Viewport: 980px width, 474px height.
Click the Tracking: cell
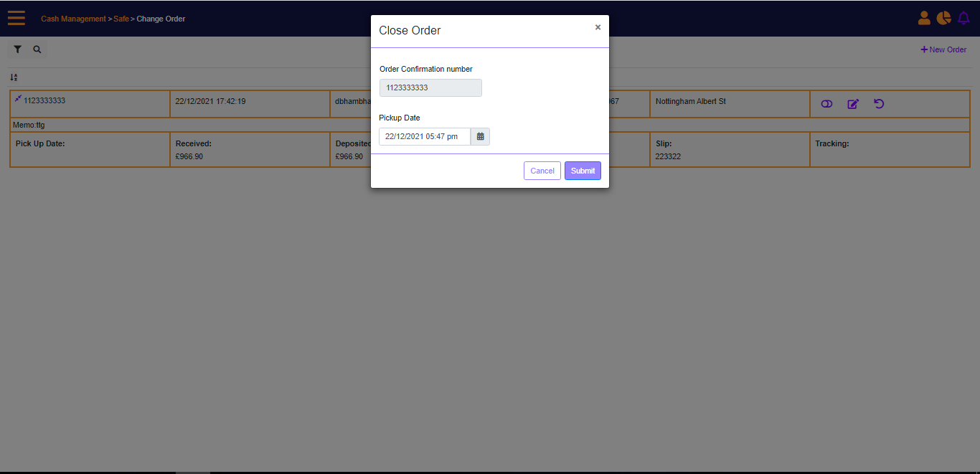pos(890,149)
